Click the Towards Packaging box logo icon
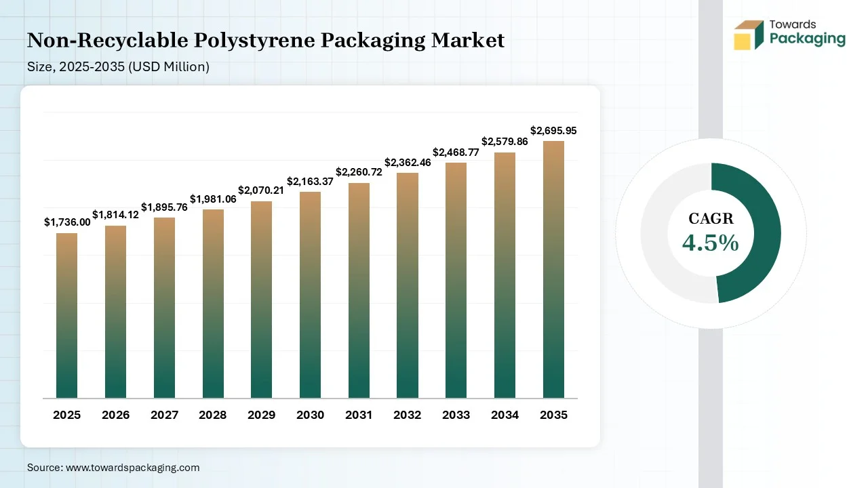Image resolution: width=868 pixels, height=488 pixels. [x=749, y=35]
